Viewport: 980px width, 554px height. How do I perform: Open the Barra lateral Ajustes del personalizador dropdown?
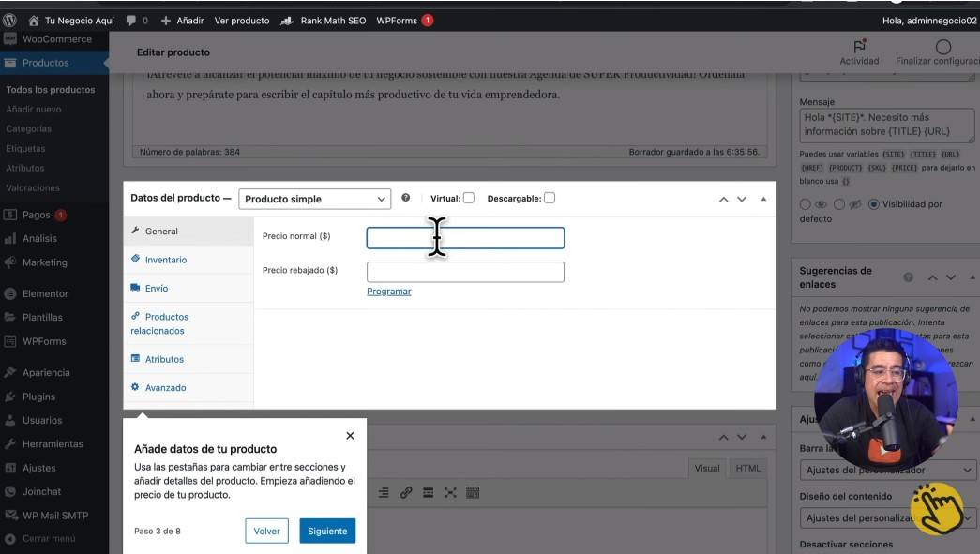click(887, 470)
